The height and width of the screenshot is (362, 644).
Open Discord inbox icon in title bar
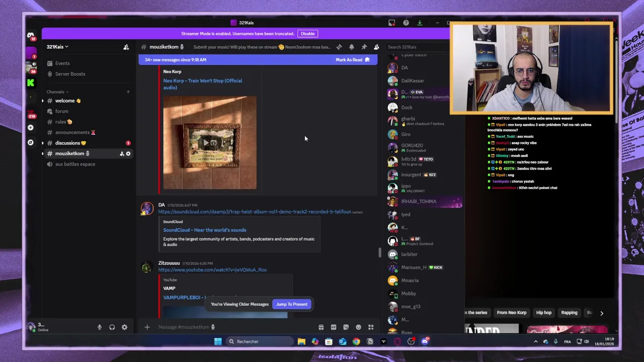tap(391, 23)
